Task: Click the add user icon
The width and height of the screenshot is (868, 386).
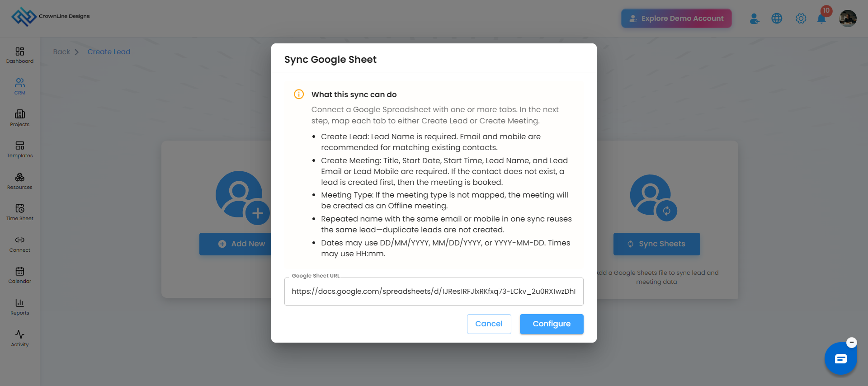Action: 754,19
